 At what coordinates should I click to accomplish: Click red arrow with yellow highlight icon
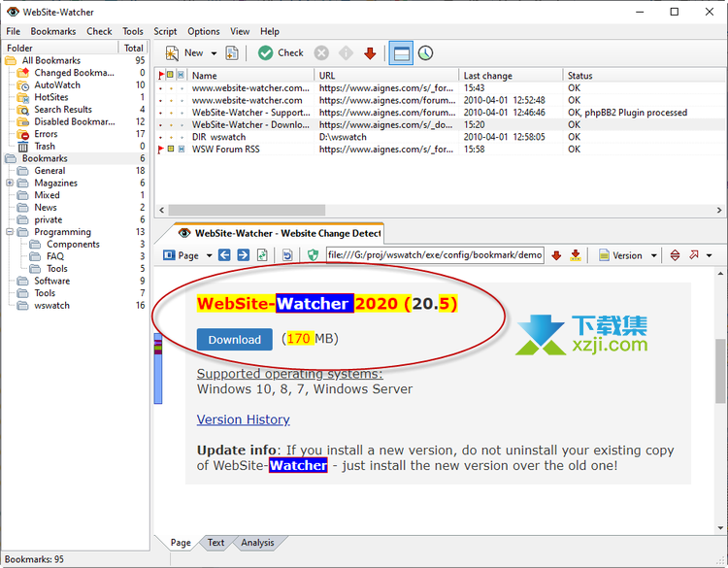point(576,255)
